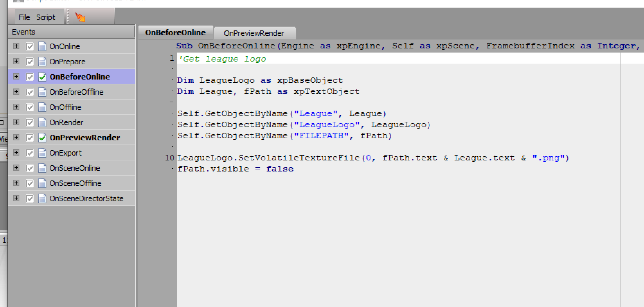Click the compile script toolbar icon
The height and width of the screenshot is (307, 644).
(x=80, y=17)
